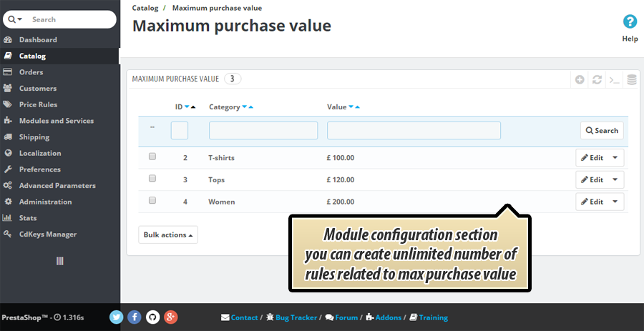
Task: Open the GitHub icon in footer
Action: (152, 317)
